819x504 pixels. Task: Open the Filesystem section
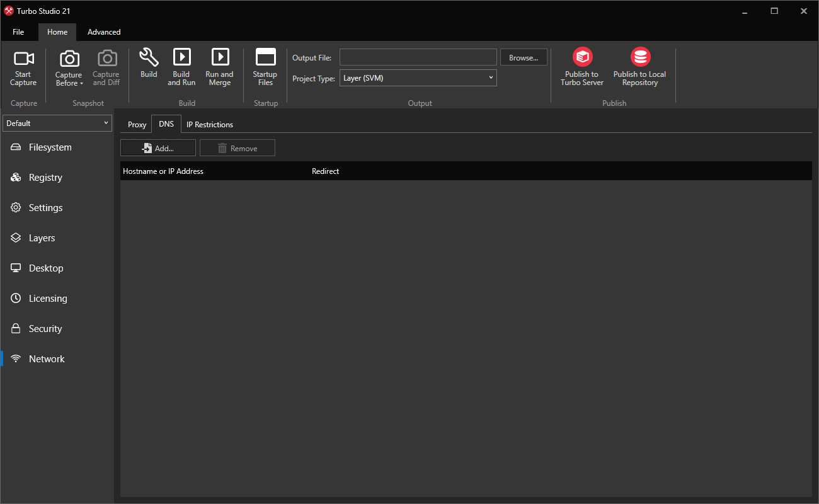[x=48, y=147]
